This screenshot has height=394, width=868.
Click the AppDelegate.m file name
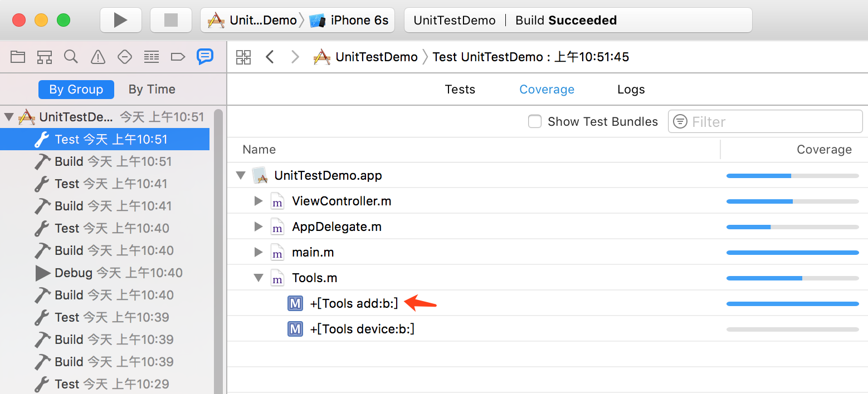(x=337, y=226)
